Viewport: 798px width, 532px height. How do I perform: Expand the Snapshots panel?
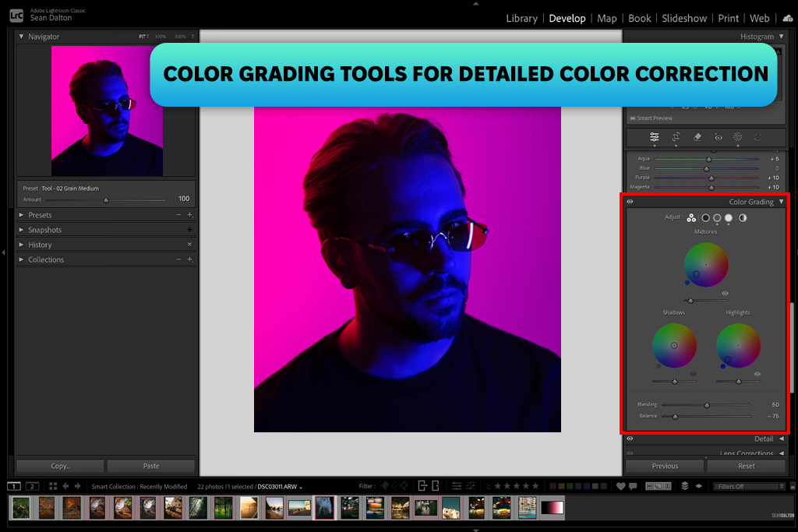[21, 230]
